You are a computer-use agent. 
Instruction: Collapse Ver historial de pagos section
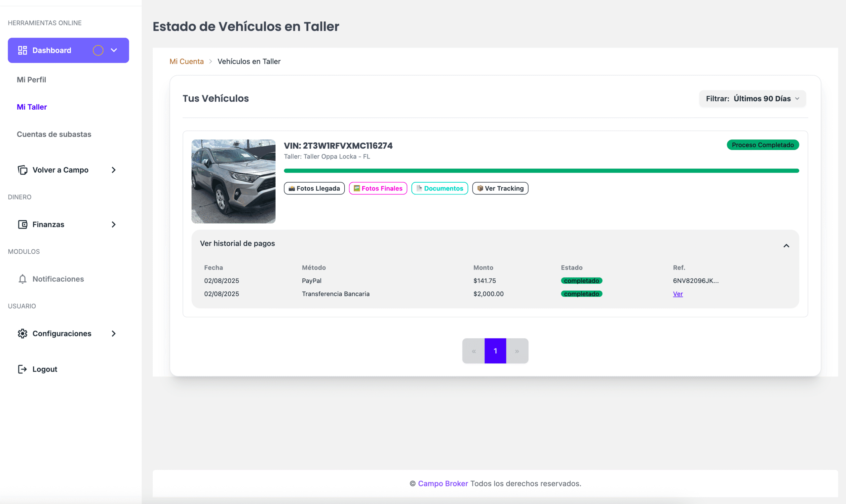click(786, 245)
